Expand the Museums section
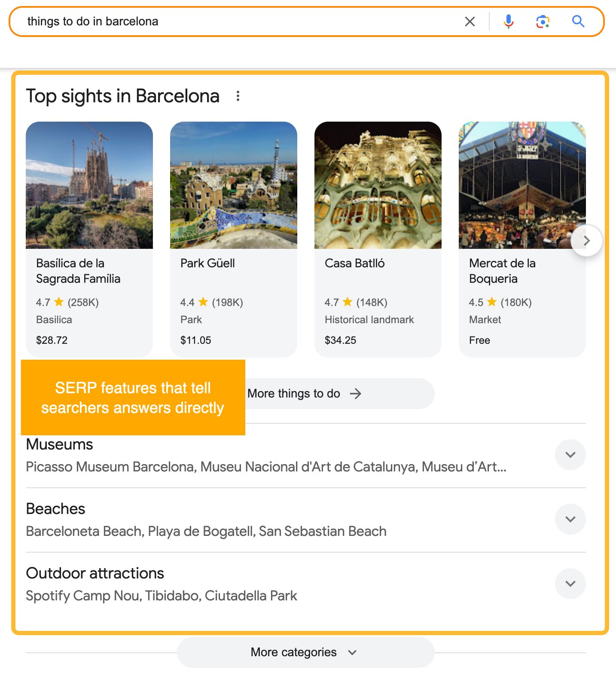616x679 pixels. pyautogui.click(x=570, y=455)
